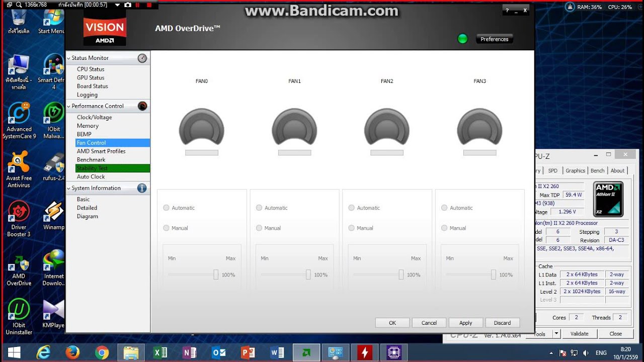Click Validate in CPU-Z
The height and width of the screenshot is (362, 644).
tap(579, 333)
